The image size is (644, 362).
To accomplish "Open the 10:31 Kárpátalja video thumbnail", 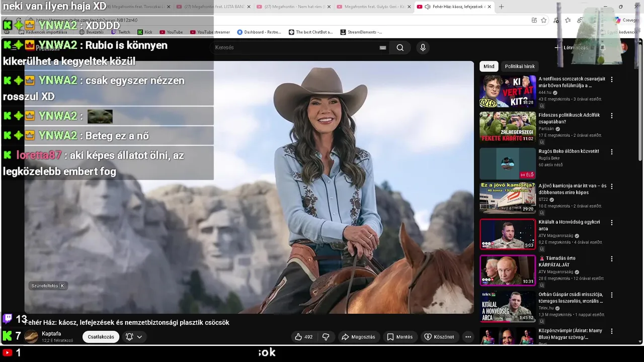I will [x=508, y=270].
